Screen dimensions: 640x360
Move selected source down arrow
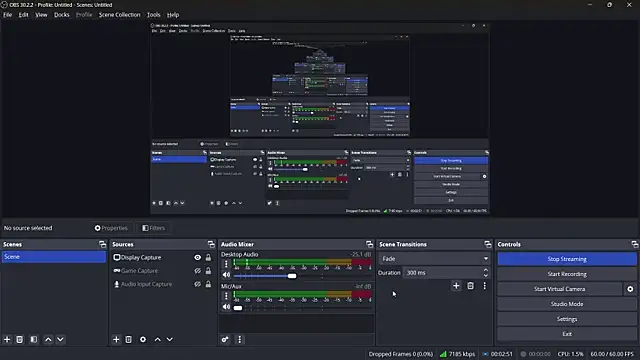pyautogui.click(x=170, y=339)
